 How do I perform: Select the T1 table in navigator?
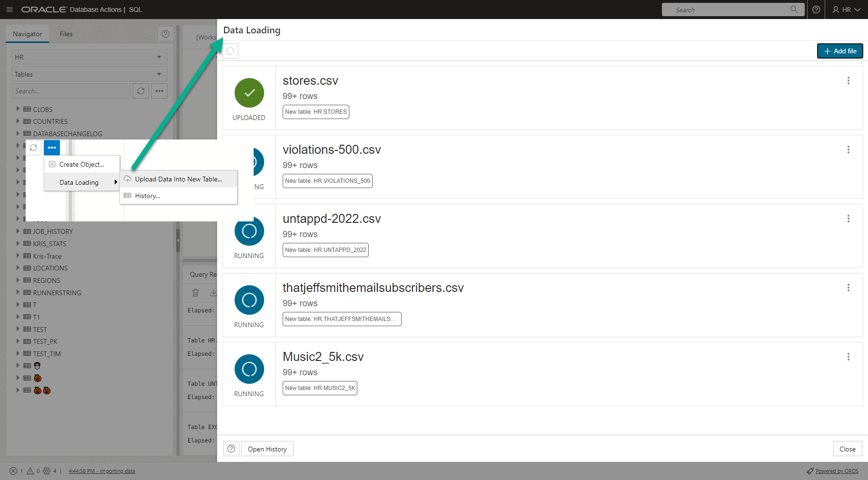coord(37,317)
